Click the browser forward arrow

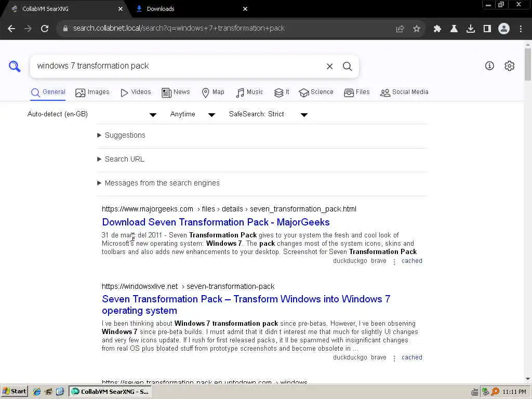coord(28,29)
